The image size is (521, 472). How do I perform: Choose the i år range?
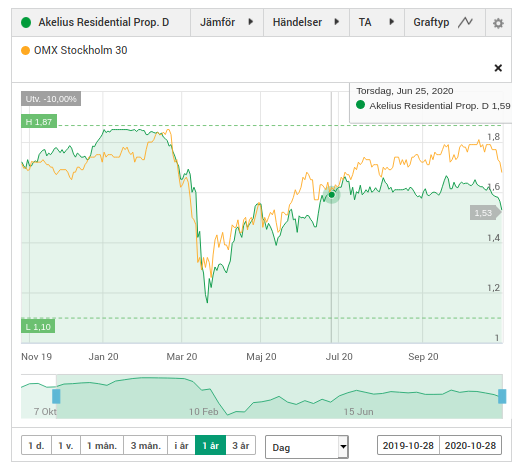181,445
